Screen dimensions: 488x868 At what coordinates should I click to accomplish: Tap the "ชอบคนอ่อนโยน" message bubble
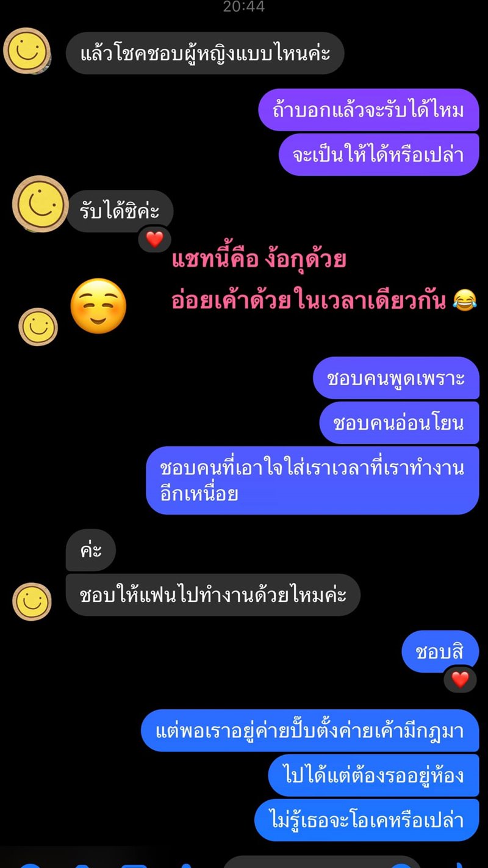[399, 422]
